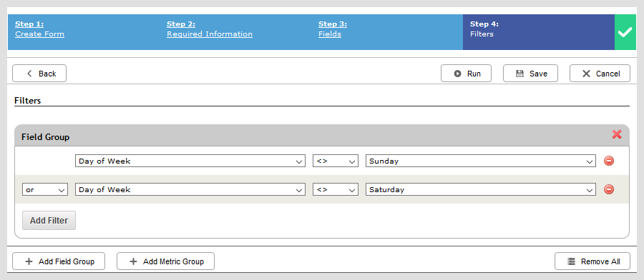Open Day of Week dropdown in Sunday row

coord(190,161)
